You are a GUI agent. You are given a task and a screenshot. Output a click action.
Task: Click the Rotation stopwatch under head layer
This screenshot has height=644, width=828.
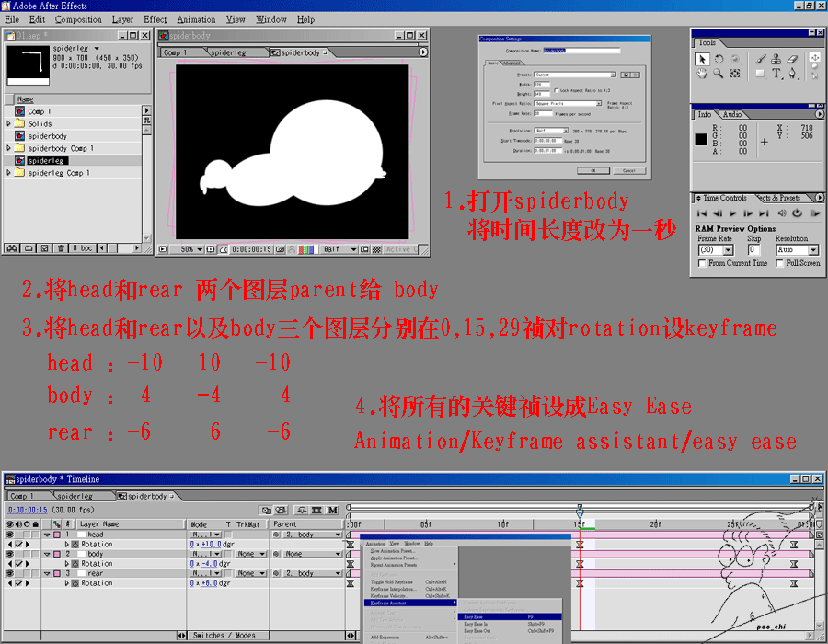75,545
